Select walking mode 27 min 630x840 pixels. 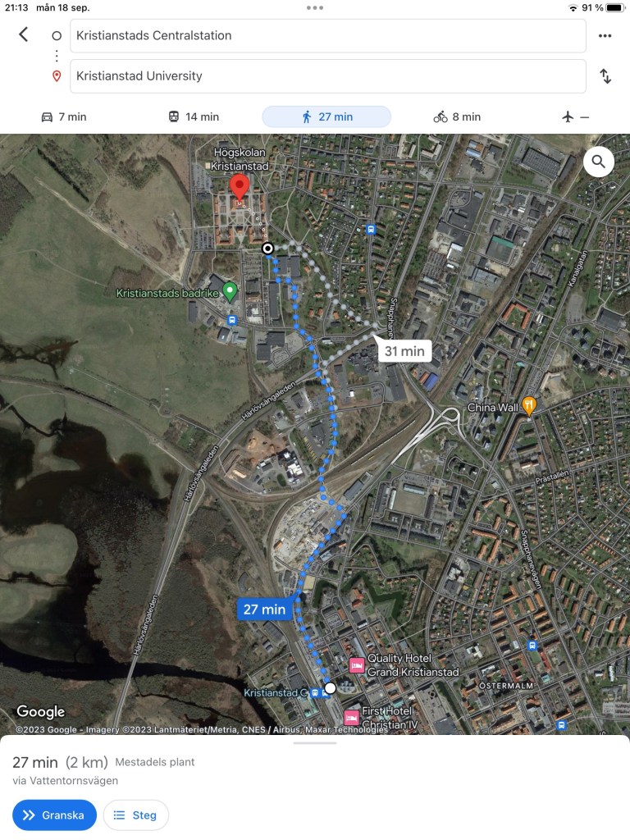[326, 116]
